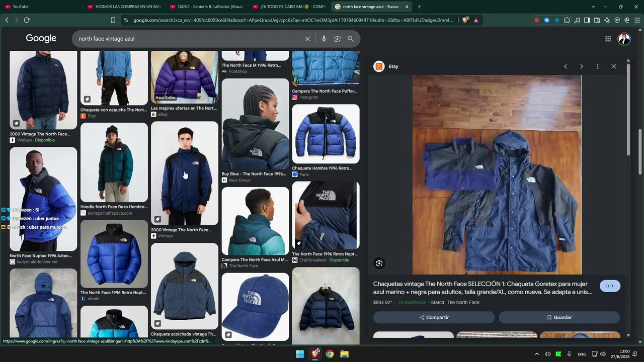Click the Google logo
The height and width of the screenshot is (362, 644).
click(41, 39)
